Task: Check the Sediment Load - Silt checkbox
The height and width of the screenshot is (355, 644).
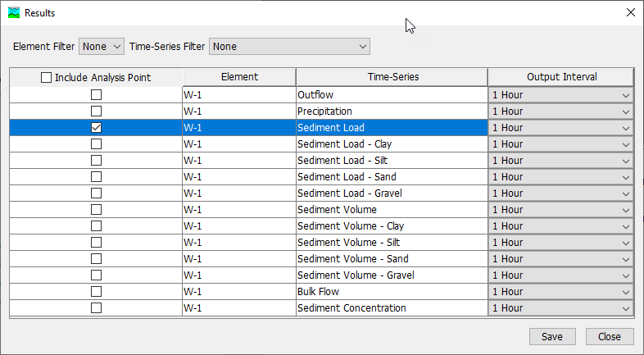Action: pos(96,161)
